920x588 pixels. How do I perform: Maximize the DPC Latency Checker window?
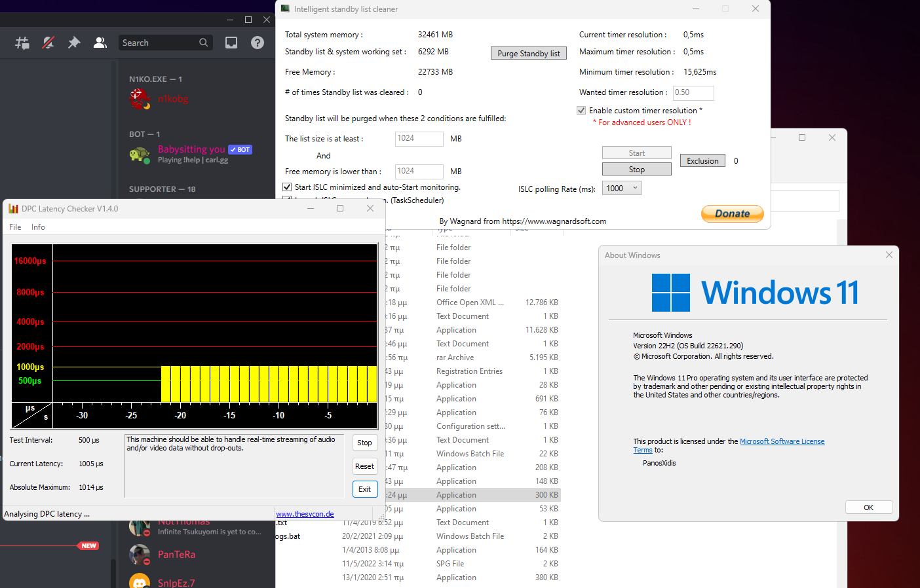click(340, 208)
